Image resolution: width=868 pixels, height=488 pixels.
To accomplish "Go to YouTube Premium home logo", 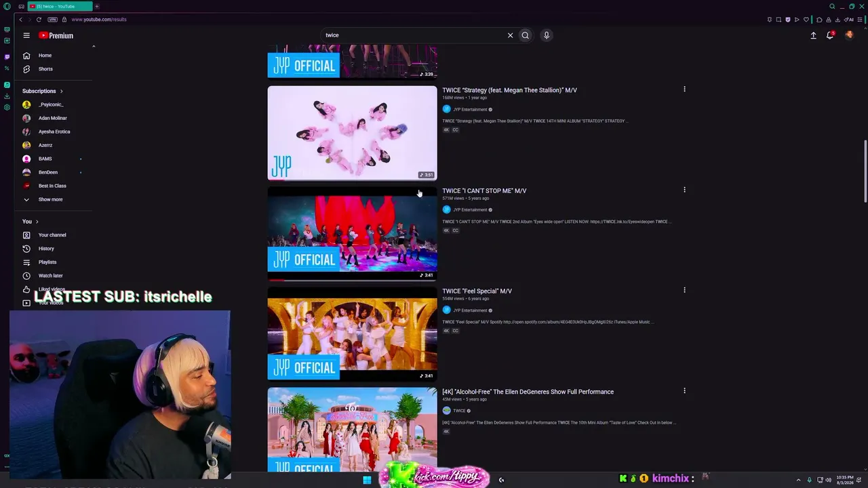I will (56, 35).
